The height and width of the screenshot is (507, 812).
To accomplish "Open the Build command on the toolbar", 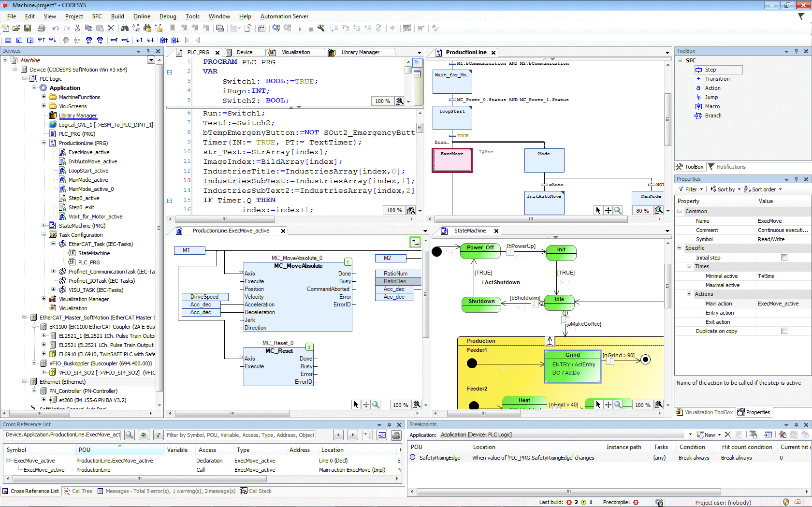I will coord(117,16).
